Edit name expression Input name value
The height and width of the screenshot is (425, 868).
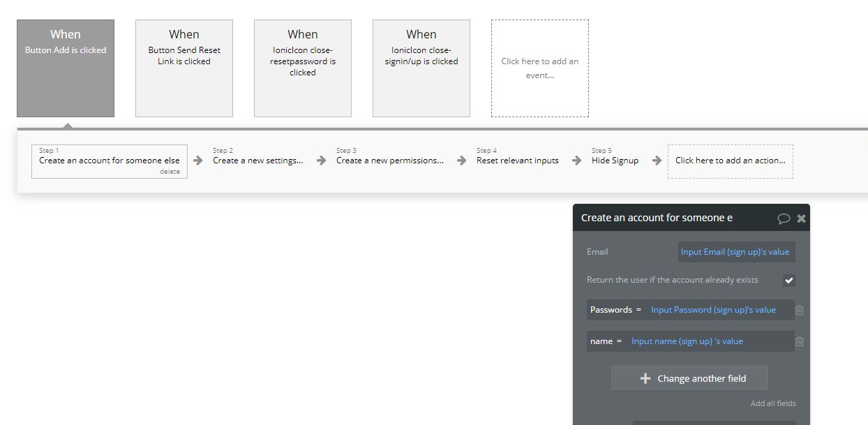click(687, 341)
